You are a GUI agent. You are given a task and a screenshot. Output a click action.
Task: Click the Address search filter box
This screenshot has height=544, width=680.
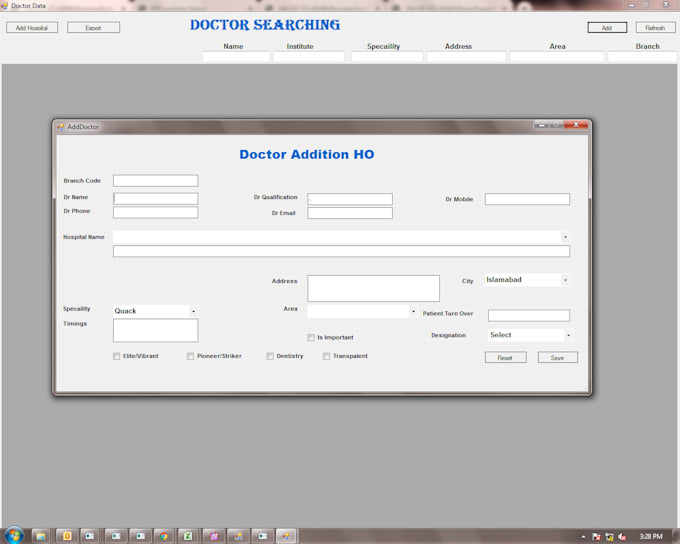click(466, 56)
